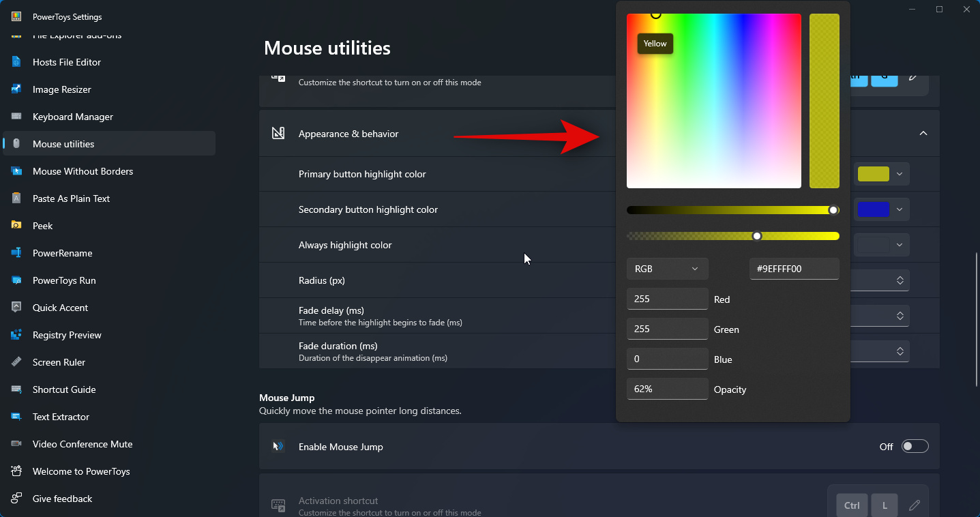
Task: Open the Secondary button highlight color dropdown
Action: point(881,209)
